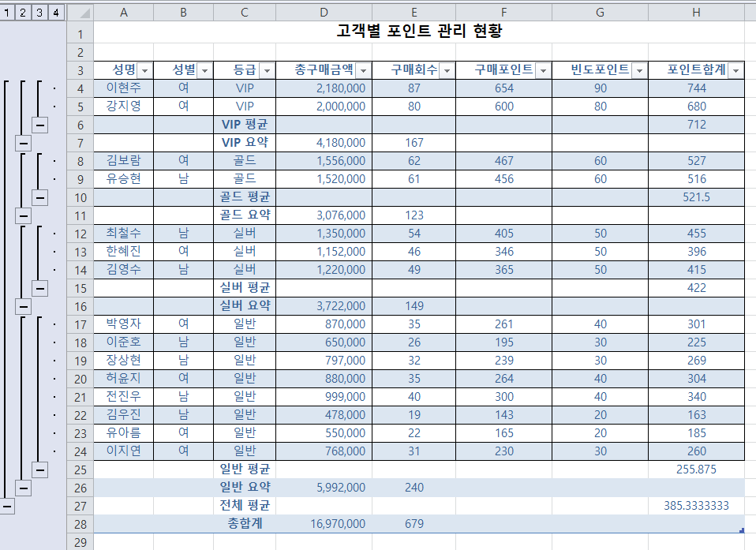756x550 pixels.
Task: Collapse the 골드 평균 group at row 10
Action: [x=39, y=197]
